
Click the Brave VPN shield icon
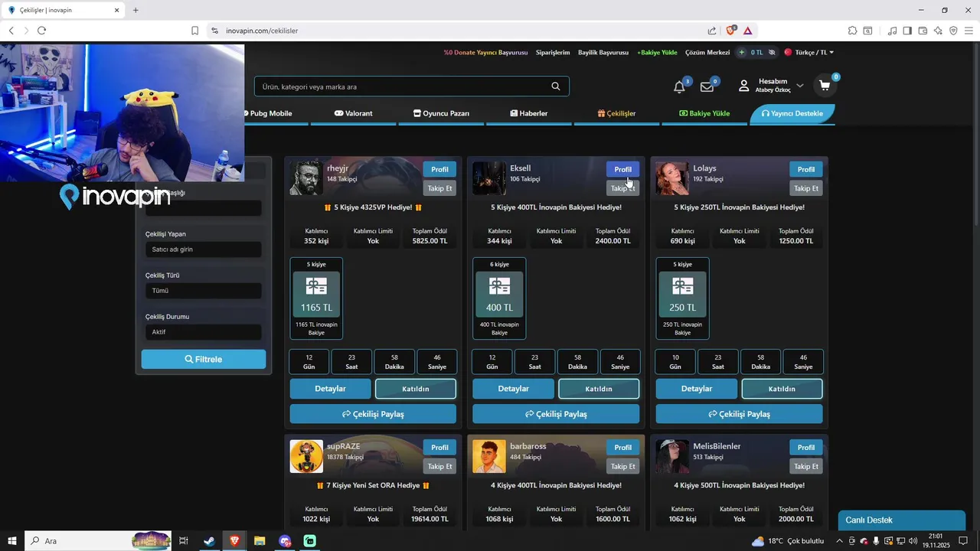point(953,31)
